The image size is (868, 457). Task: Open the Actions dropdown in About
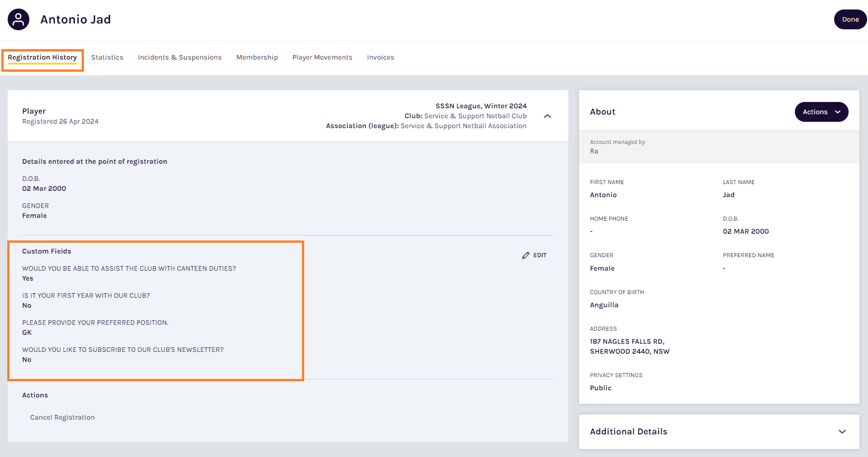821,112
